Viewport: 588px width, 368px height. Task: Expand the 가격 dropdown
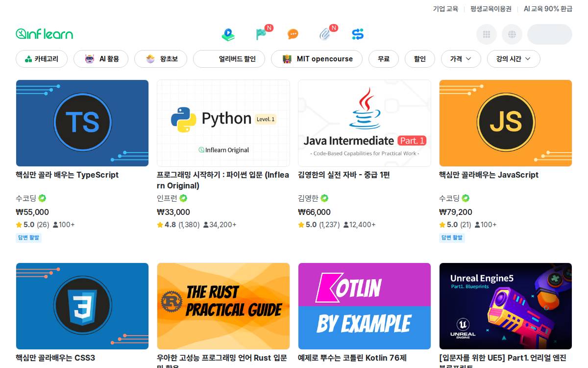coord(461,59)
